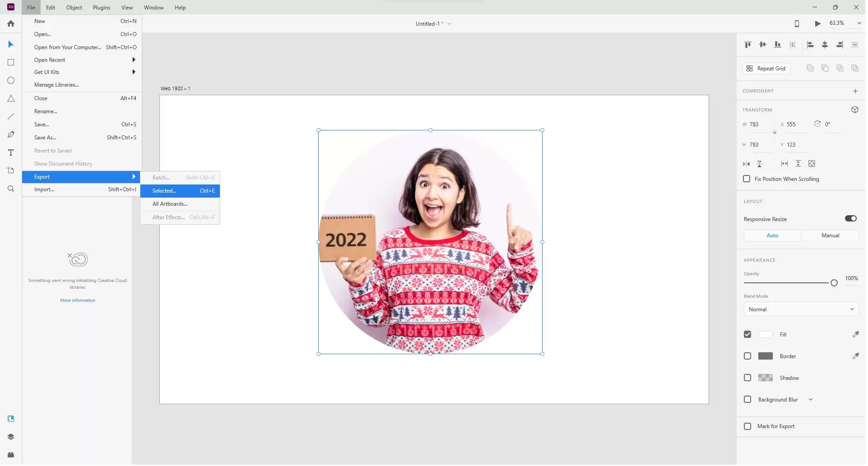Select the Artboard tool
Image resolution: width=868 pixels, height=466 pixels.
click(11, 171)
